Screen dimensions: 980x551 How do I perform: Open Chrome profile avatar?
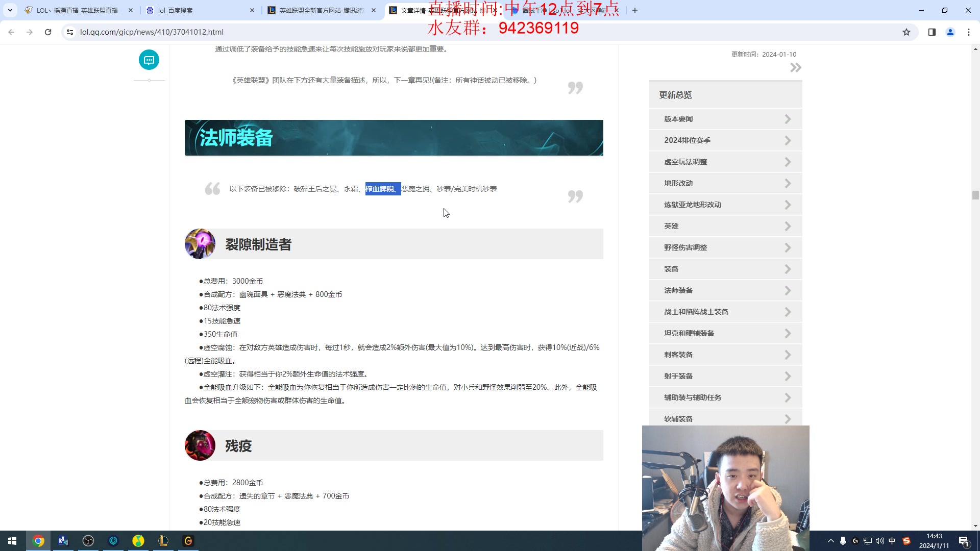[950, 32]
